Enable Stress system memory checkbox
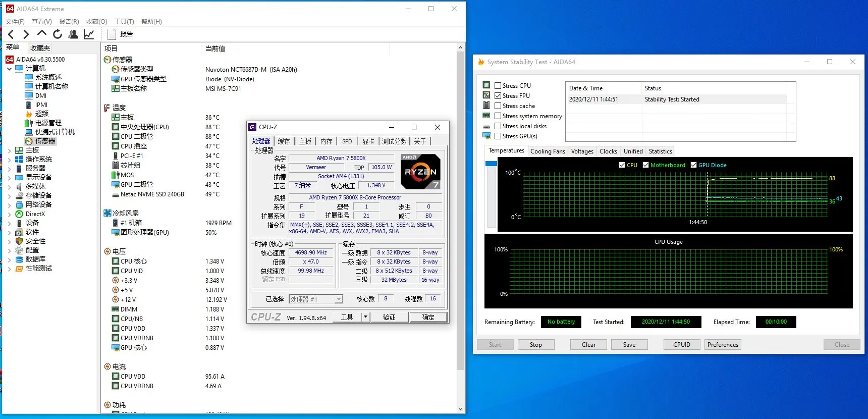 pos(498,116)
